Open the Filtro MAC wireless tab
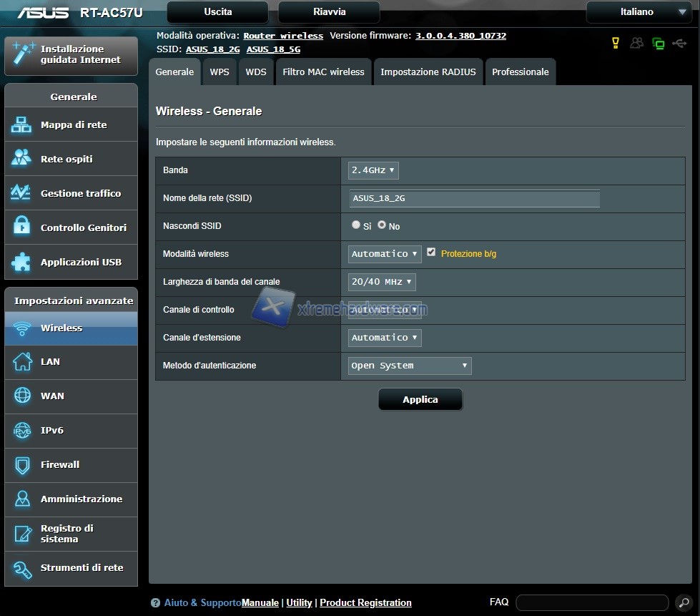 point(323,72)
